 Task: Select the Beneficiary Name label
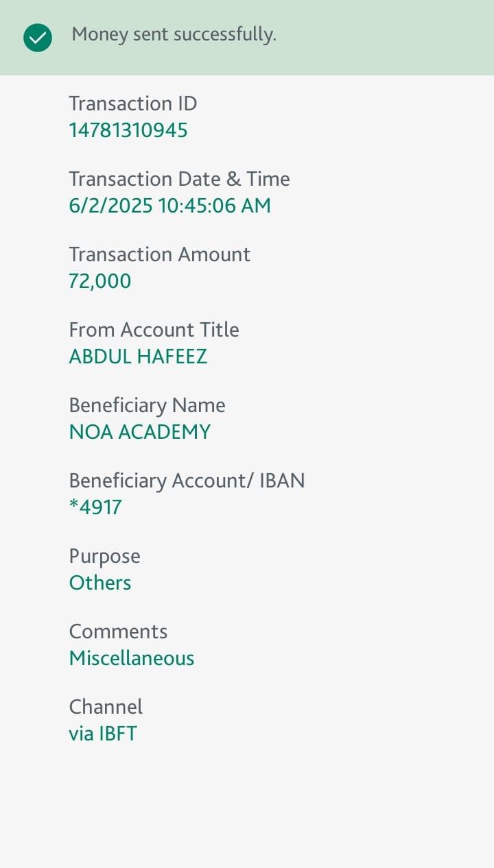pos(147,405)
